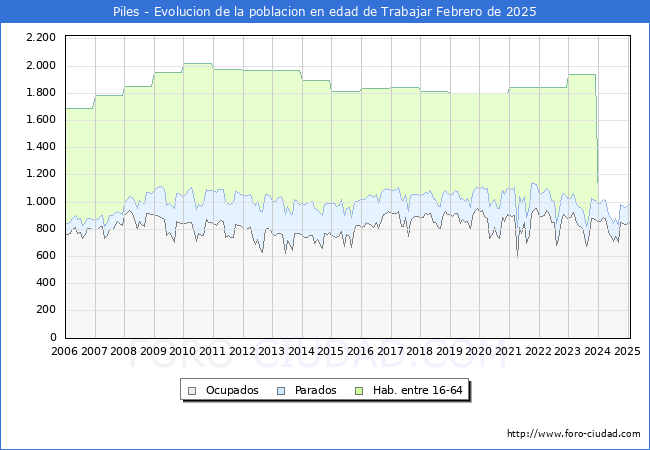
Task: Click the Hab. entre 16-64 legend label
Action: coord(417,390)
